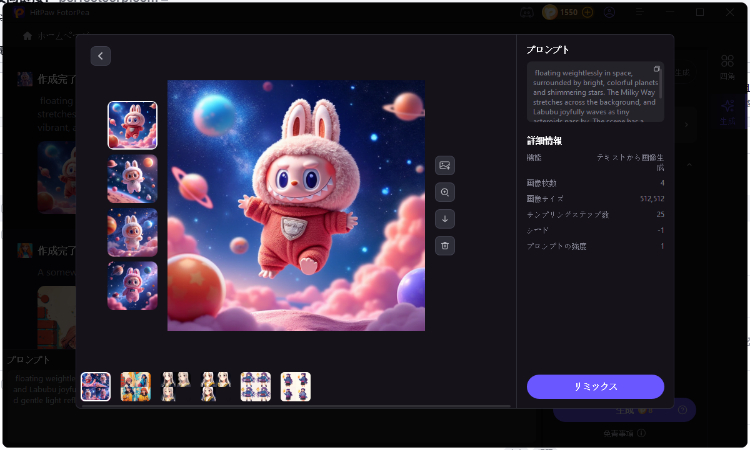Click the sampling steps value 25
Viewport: 750px width, 450px height.
click(x=660, y=214)
